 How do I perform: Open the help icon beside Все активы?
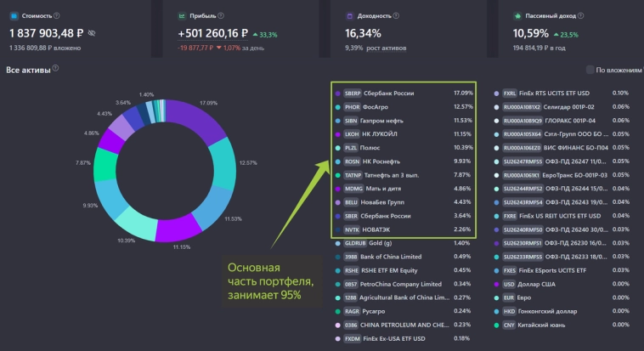55,68
